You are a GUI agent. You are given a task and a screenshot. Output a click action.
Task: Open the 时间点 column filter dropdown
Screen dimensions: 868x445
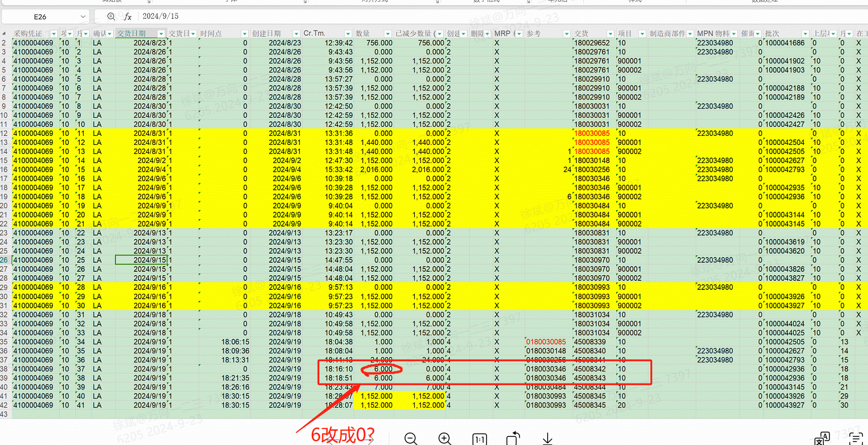coord(244,34)
